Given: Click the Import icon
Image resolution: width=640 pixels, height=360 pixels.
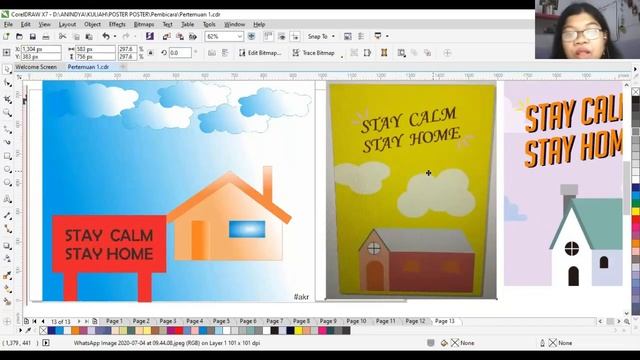Looking at the screenshot, I should click(166, 36).
